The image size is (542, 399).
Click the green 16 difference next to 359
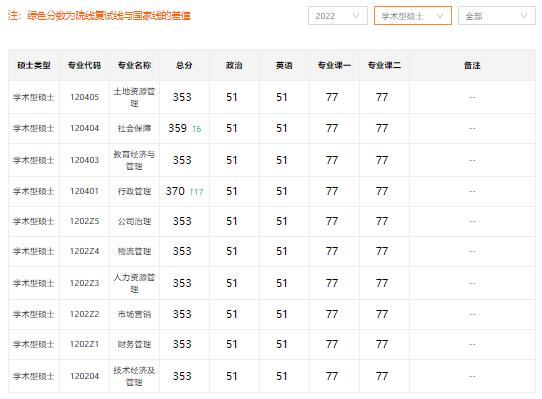point(197,129)
